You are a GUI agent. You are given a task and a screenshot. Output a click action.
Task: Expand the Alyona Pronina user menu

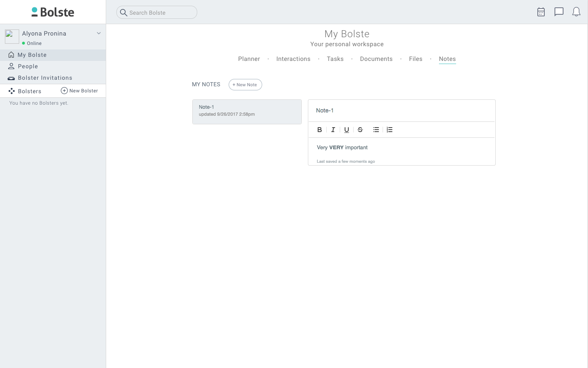point(98,34)
